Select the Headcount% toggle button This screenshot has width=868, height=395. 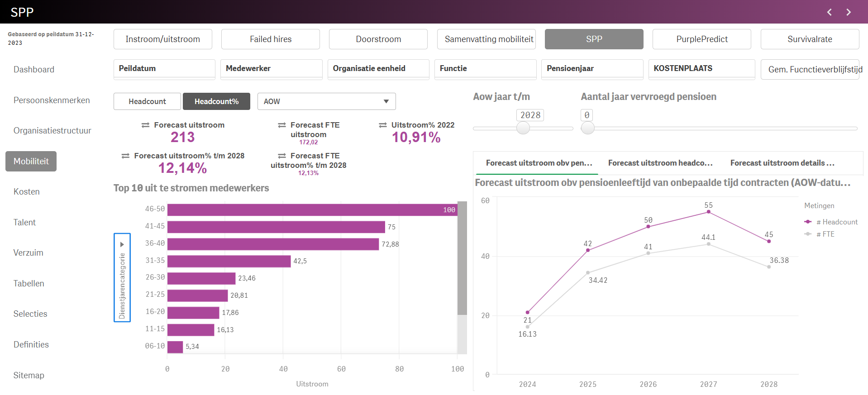(216, 101)
